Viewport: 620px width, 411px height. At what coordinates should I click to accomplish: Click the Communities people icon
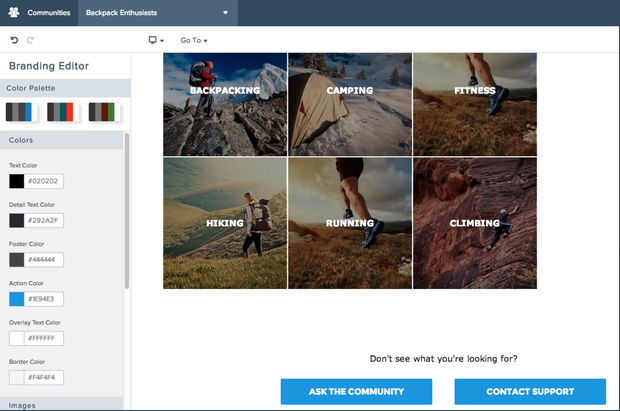[14, 12]
